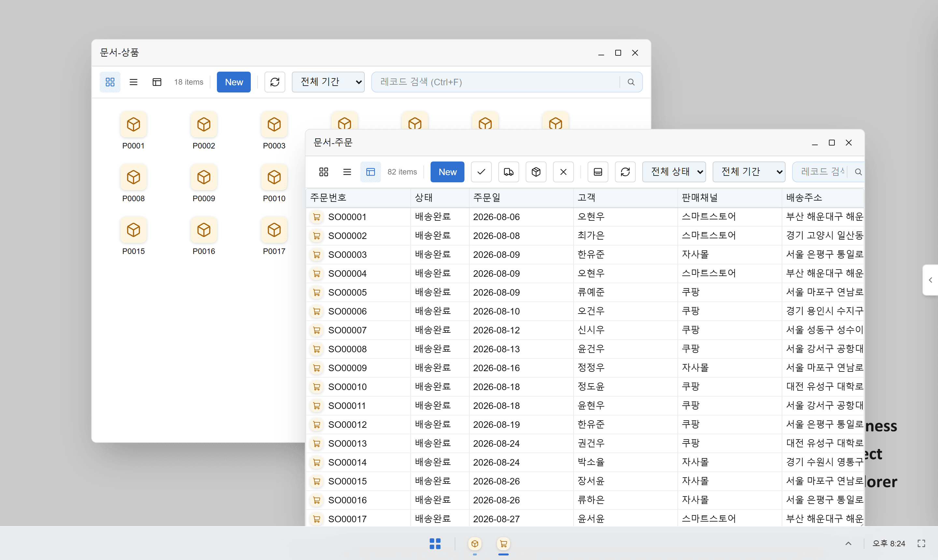Image resolution: width=938 pixels, height=560 pixels.
Task: Switch 상품 window to list view
Action: tap(133, 82)
